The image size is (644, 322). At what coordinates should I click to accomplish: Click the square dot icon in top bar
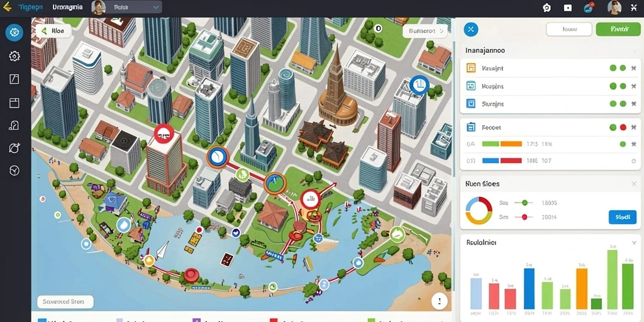(x=568, y=8)
